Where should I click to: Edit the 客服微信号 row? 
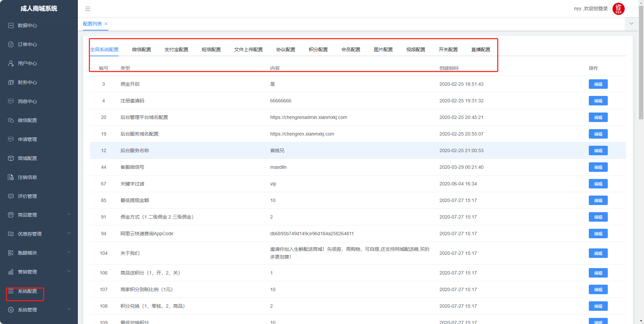coord(598,167)
